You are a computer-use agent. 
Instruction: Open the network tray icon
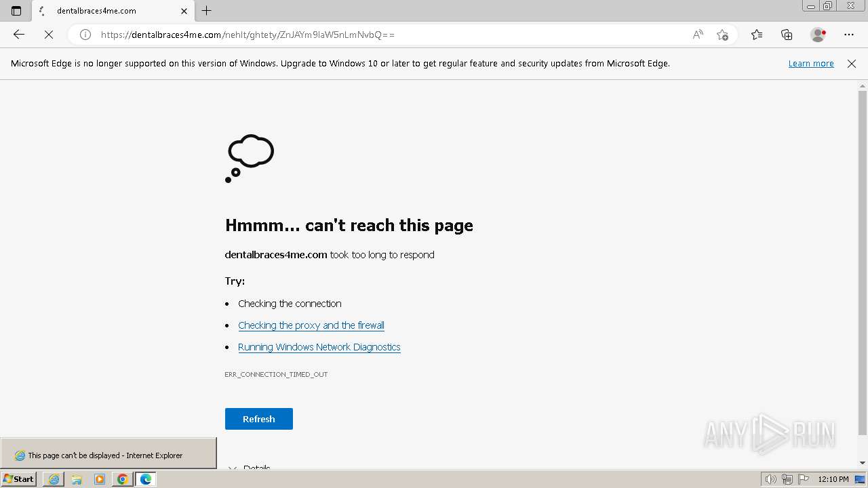click(787, 479)
